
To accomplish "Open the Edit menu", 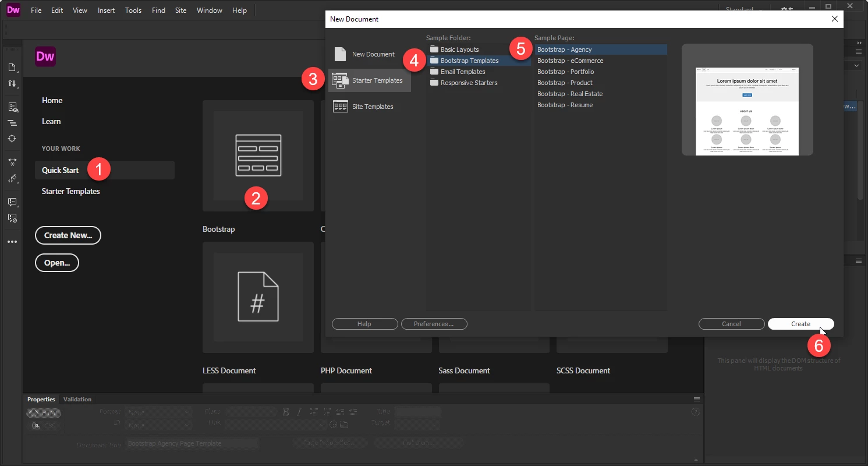I will pyautogui.click(x=57, y=10).
